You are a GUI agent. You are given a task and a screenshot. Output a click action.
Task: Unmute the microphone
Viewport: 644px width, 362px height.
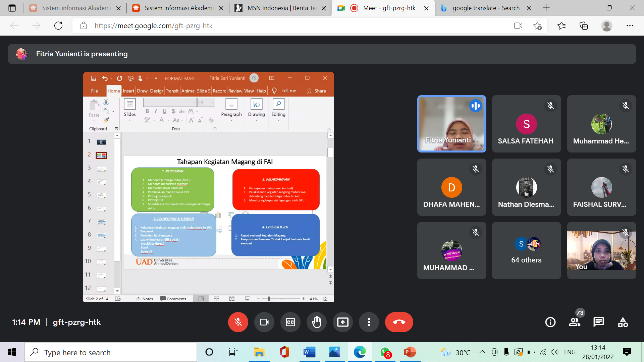point(238,322)
